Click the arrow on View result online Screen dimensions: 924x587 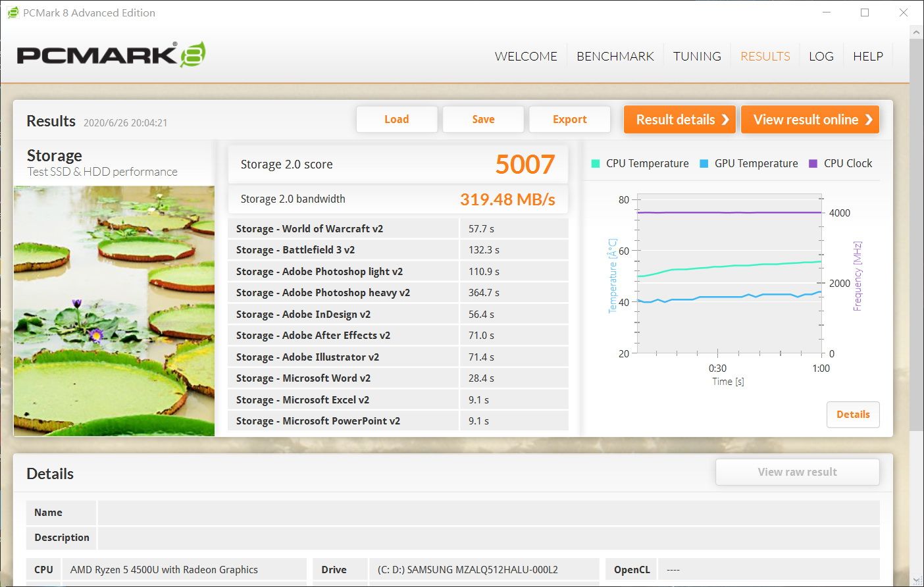click(x=869, y=120)
